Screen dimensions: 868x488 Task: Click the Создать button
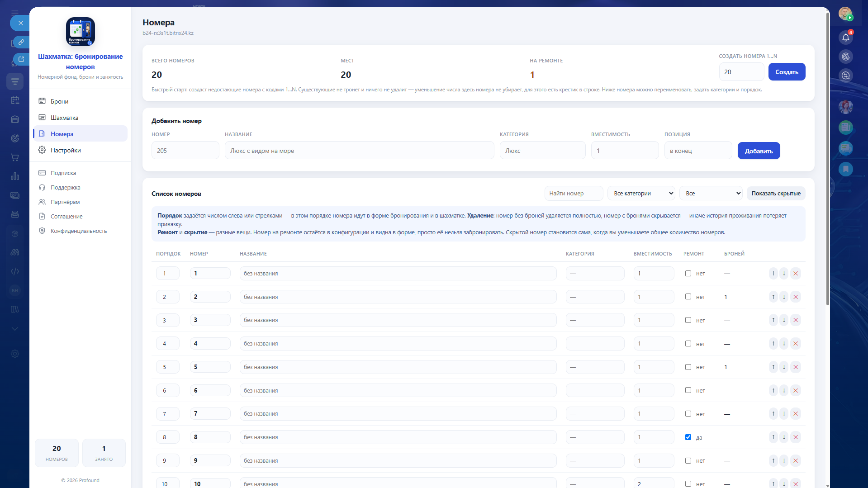787,72
